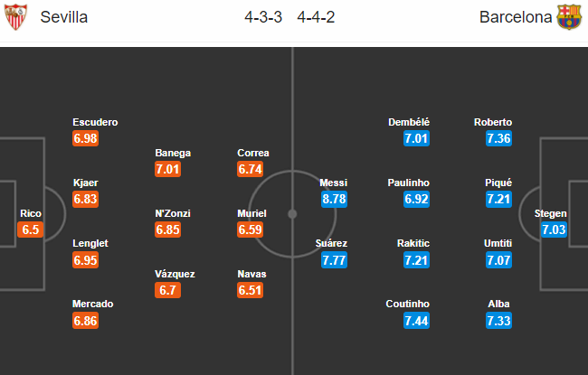Click the Sevilla club crest icon
The width and height of the screenshot is (588, 375).
click(x=16, y=17)
